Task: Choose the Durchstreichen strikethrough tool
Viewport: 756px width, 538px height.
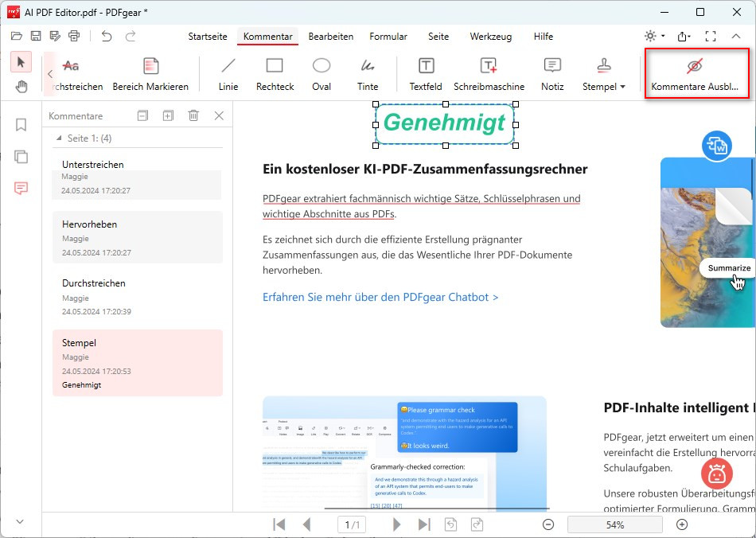Action: click(78, 75)
